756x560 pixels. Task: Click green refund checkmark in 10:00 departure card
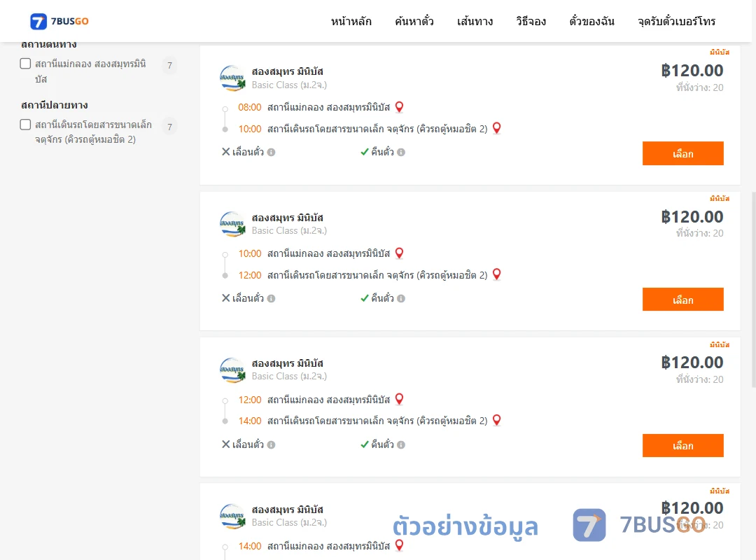tap(365, 298)
